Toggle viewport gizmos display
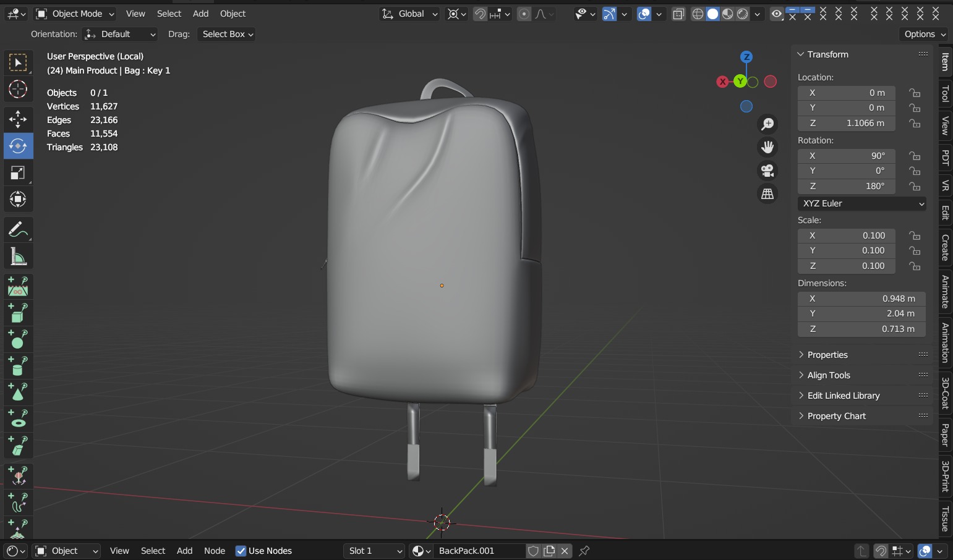The image size is (953, 560). (609, 14)
